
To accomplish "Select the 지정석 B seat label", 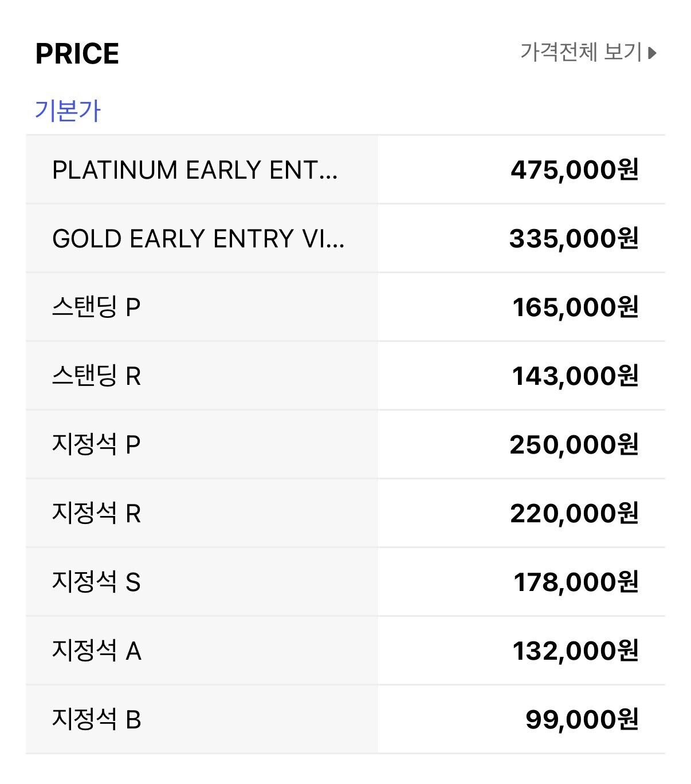I will tap(96, 720).
